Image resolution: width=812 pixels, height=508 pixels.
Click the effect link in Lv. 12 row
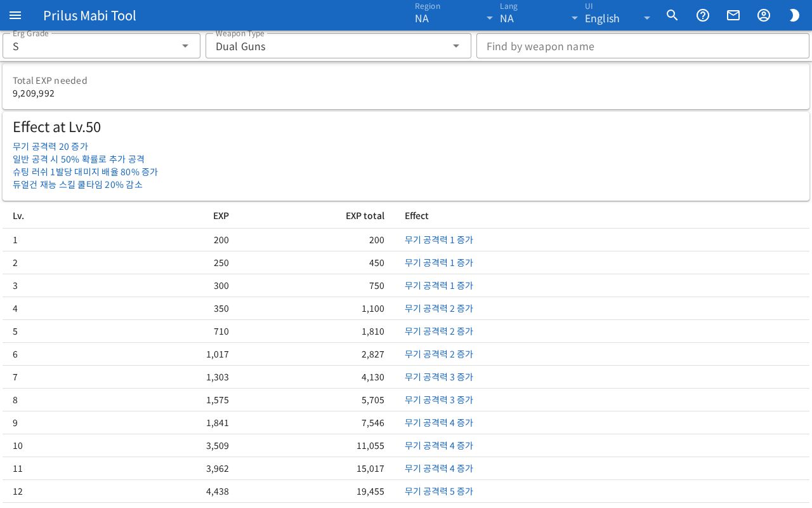439,491
